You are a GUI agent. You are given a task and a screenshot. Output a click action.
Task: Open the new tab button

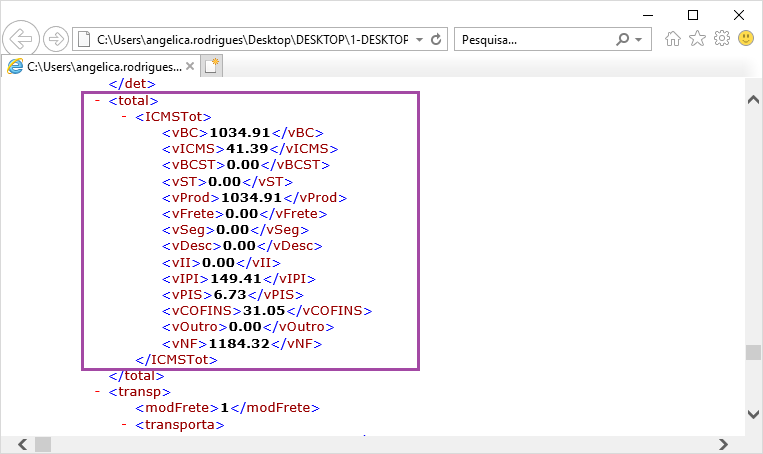click(x=211, y=66)
